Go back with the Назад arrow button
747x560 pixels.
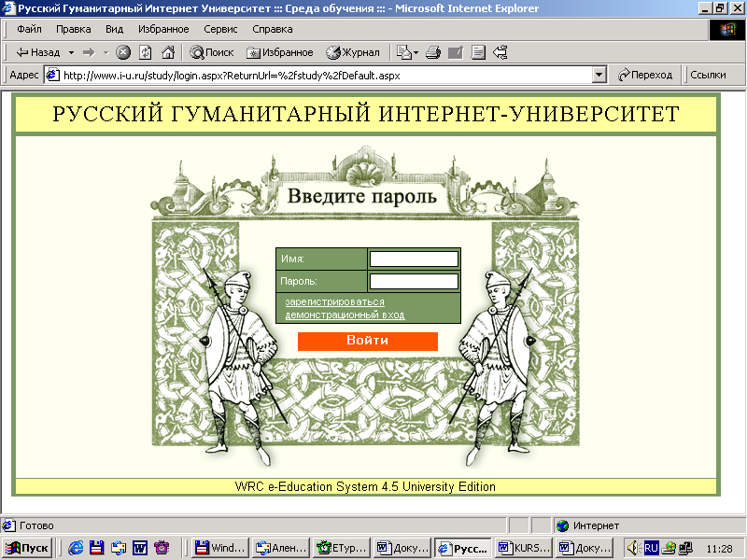[x=38, y=52]
